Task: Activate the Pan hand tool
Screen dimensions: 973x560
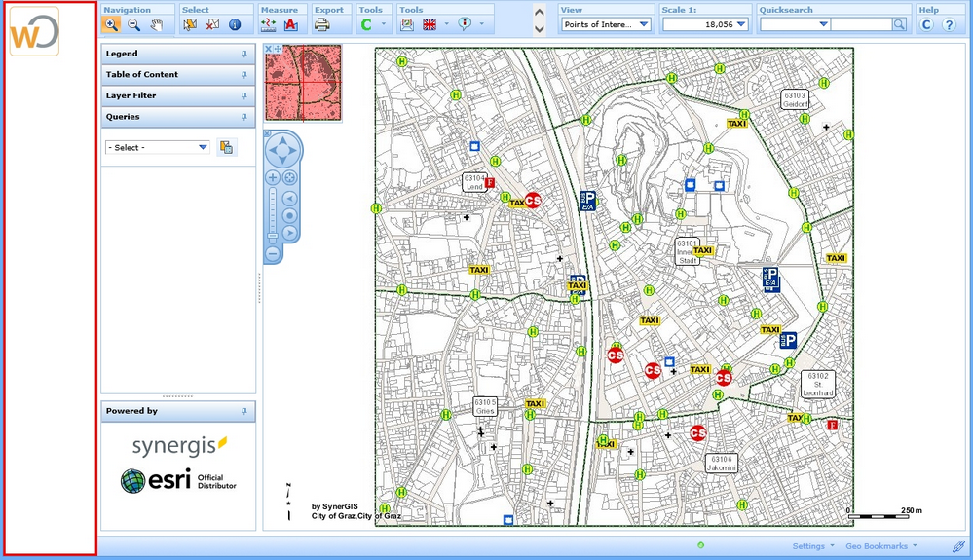Action: click(x=157, y=25)
